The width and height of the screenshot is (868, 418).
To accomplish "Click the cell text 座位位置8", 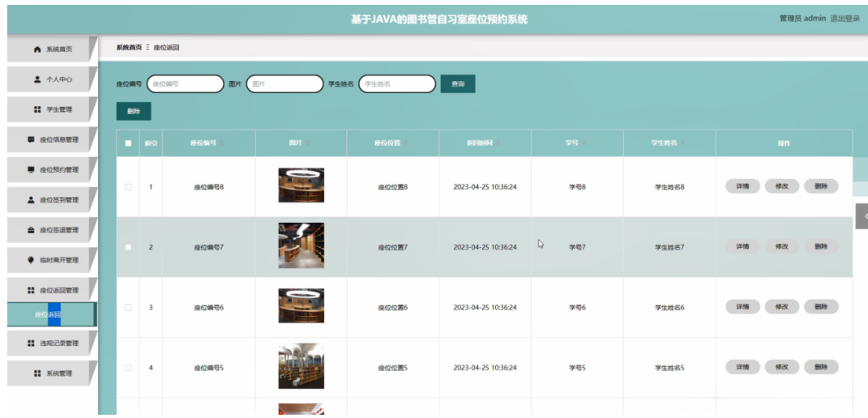I will [393, 187].
